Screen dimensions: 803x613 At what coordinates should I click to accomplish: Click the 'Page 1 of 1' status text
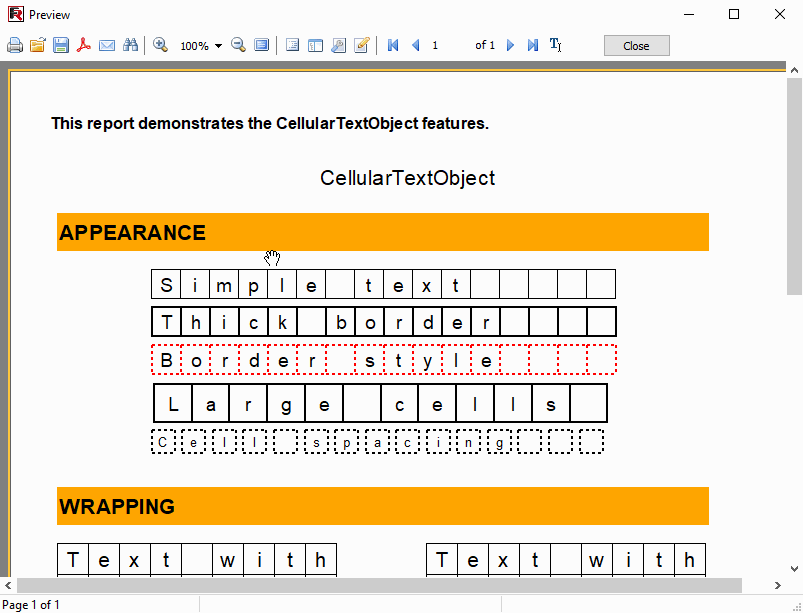point(31,605)
